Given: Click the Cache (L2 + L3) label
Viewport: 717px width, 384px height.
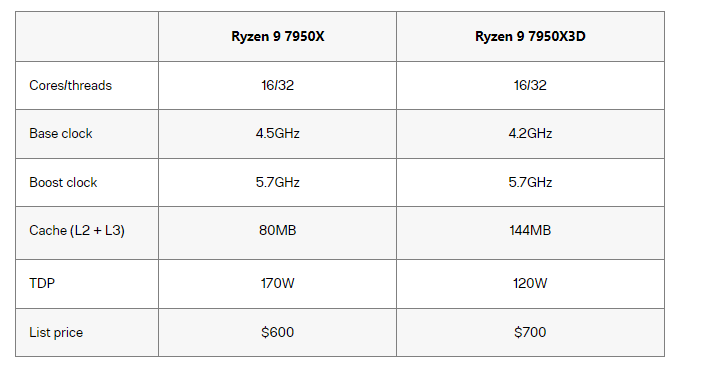Looking at the screenshot, I should [x=77, y=230].
